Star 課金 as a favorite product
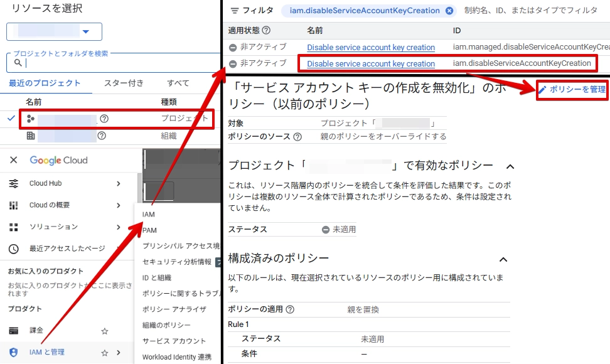The image size is (610, 364). (x=104, y=331)
